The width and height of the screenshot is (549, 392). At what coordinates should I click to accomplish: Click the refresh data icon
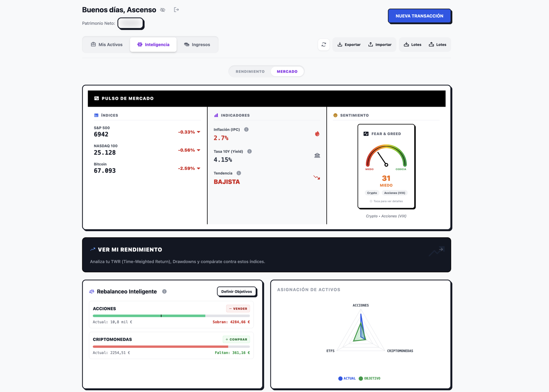(x=324, y=45)
